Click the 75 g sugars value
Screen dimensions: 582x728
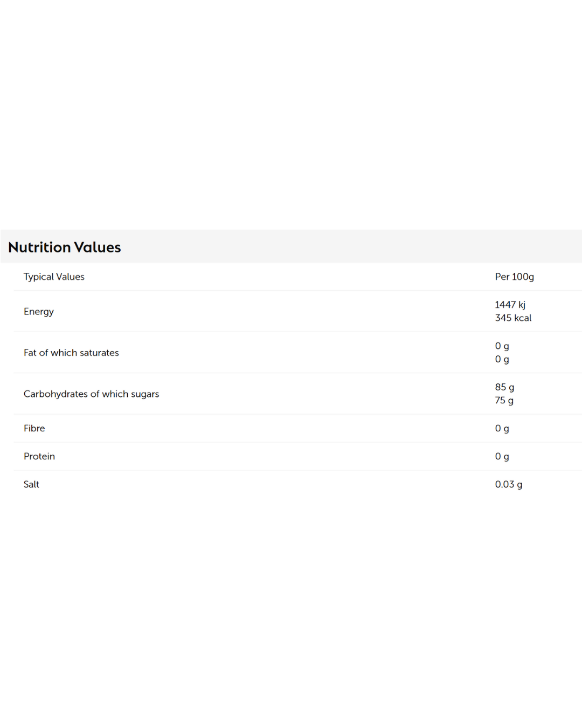(x=504, y=400)
